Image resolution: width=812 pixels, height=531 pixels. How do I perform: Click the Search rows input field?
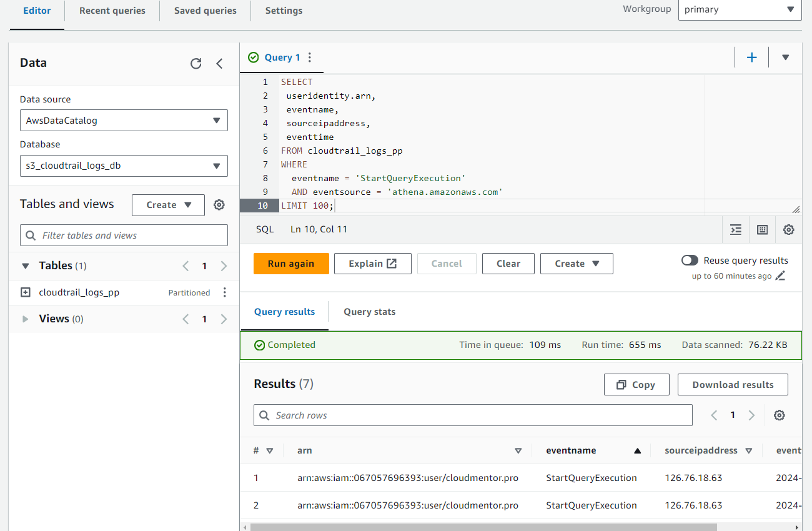pos(473,415)
